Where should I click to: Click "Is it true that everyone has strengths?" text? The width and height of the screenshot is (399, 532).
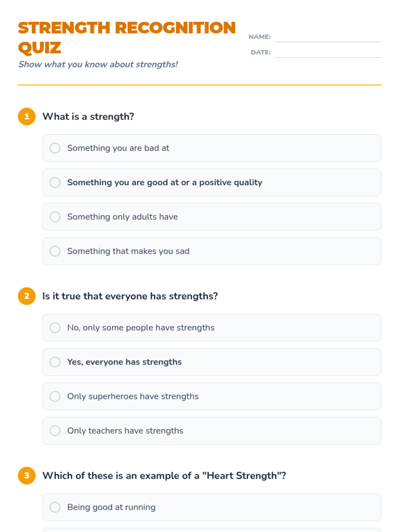tap(130, 296)
